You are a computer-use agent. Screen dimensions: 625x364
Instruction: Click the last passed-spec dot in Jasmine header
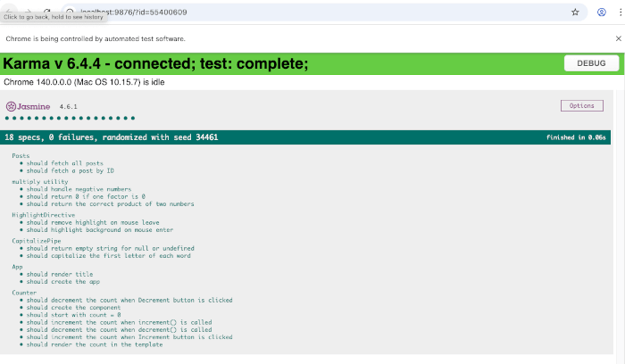click(x=133, y=118)
